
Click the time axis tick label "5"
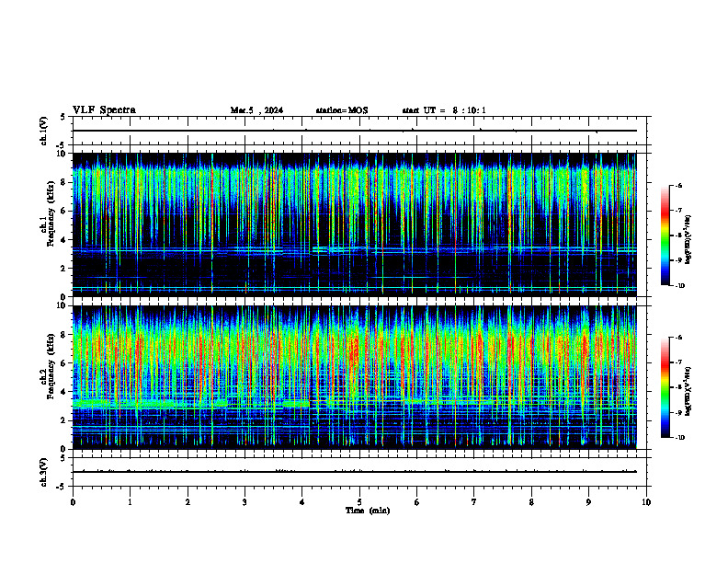(x=359, y=502)
